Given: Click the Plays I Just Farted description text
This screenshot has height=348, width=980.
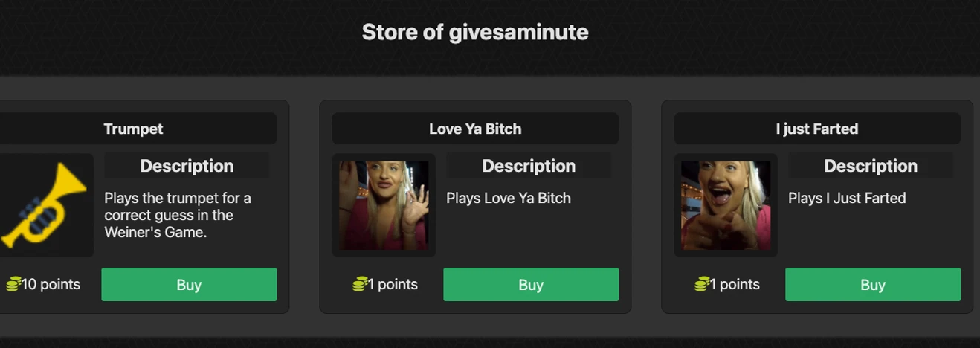Looking at the screenshot, I should point(847,198).
